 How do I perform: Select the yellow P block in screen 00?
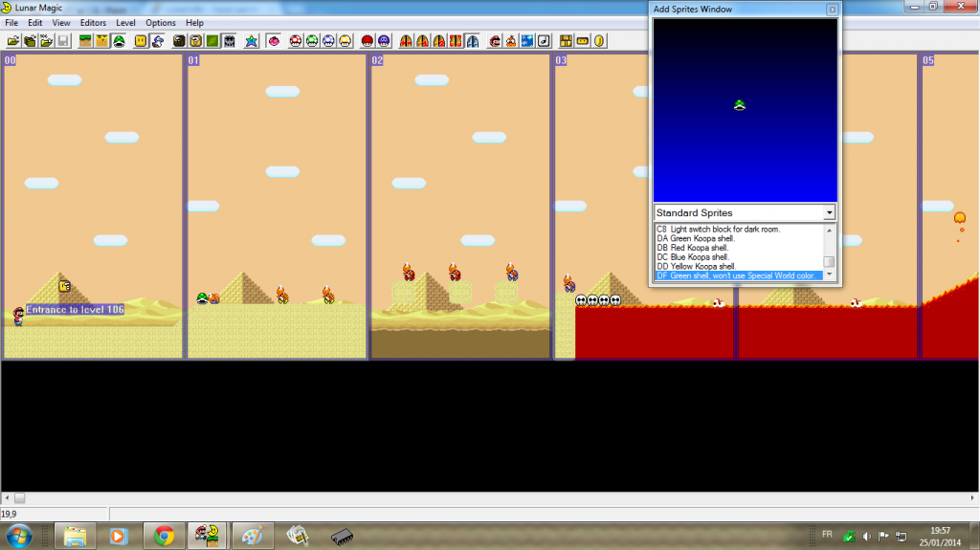click(64, 286)
